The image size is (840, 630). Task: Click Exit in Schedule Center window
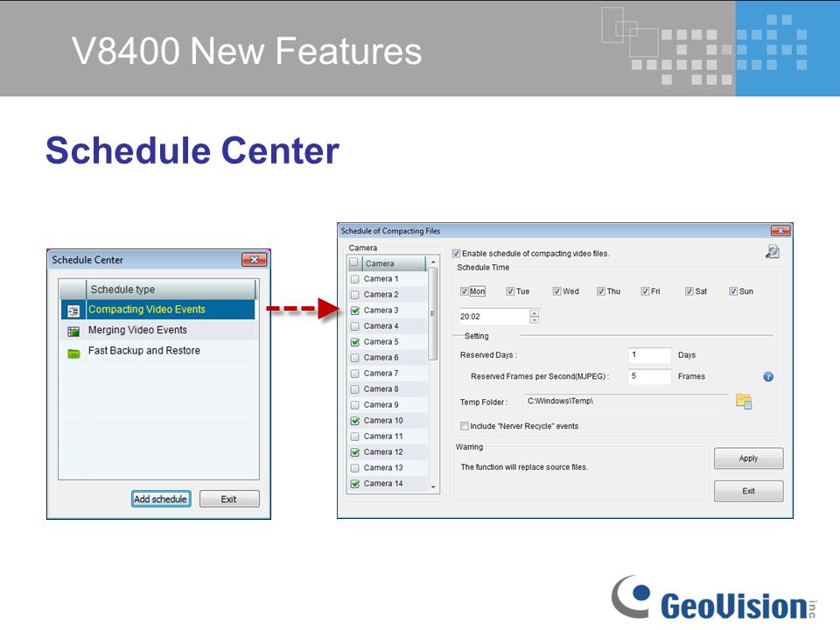point(228,499)
